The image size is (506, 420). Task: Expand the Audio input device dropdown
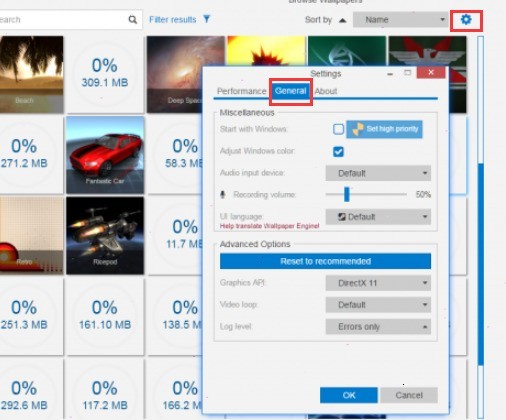click(378, 173)
